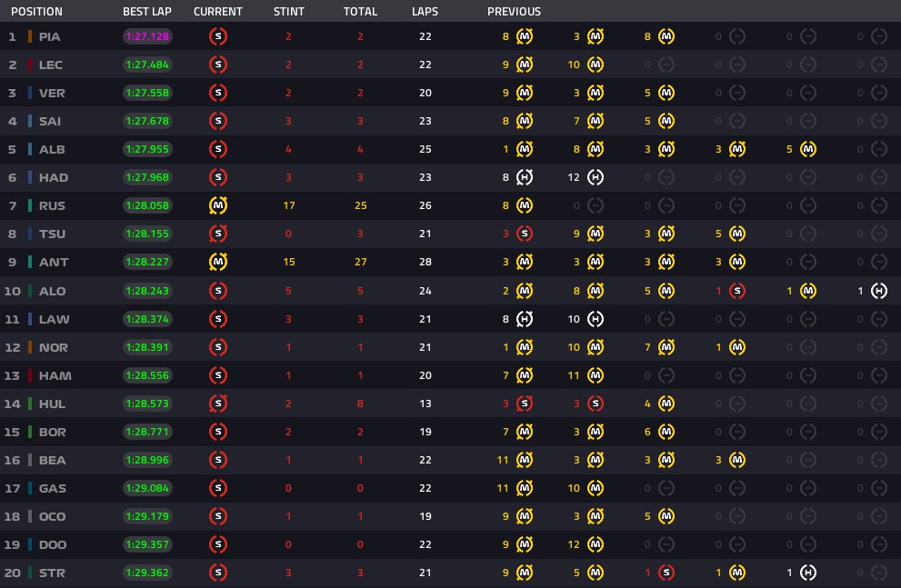Click DOO's best lap 1:29.357
The width and height of the screenshot is (901, 588).
147,543
